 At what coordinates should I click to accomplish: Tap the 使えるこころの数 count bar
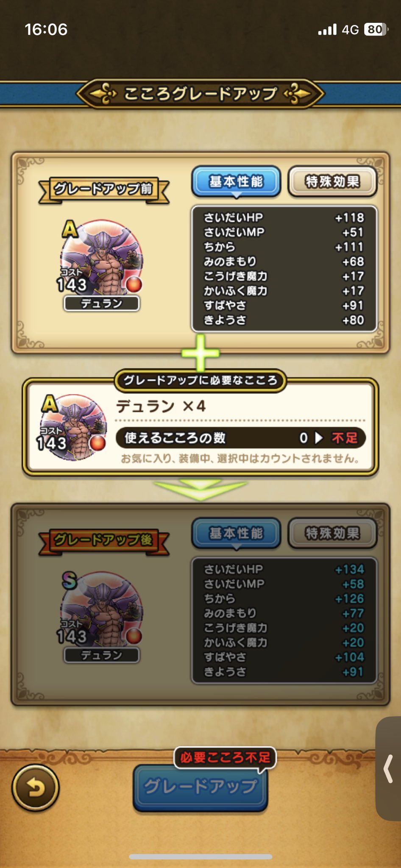coord(240,438)
